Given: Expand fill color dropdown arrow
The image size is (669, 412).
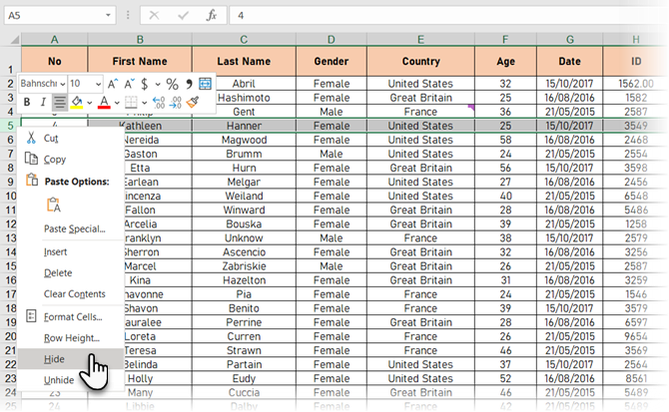Looking at the screenshot, I should [x=90, y=103].
